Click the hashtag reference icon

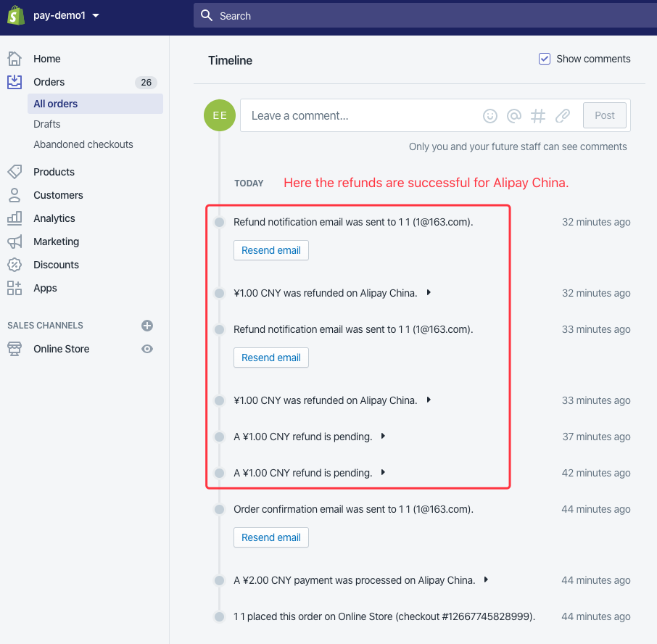point(538,115)
